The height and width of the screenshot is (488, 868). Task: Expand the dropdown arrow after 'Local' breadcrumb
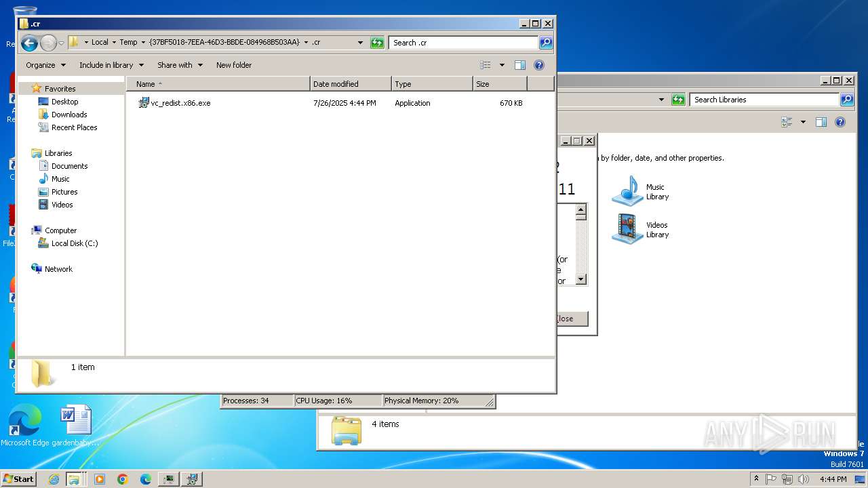coord(114,42)
